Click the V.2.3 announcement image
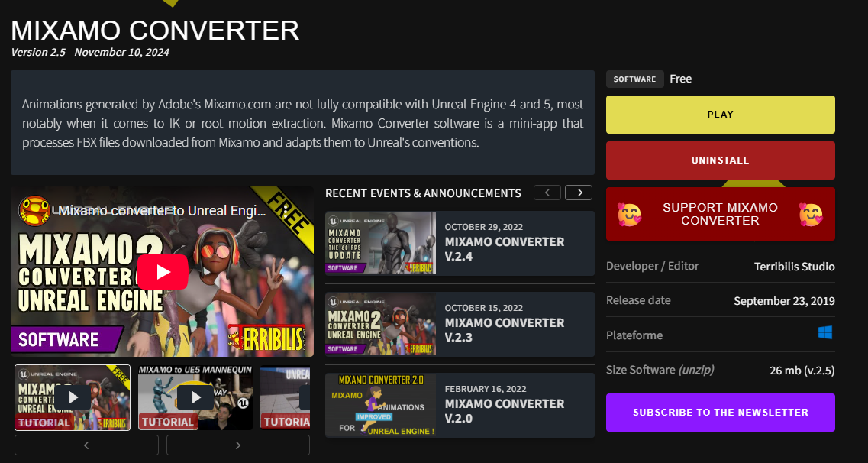This screenshot has height=463, width=868. (x=380, y=324)
